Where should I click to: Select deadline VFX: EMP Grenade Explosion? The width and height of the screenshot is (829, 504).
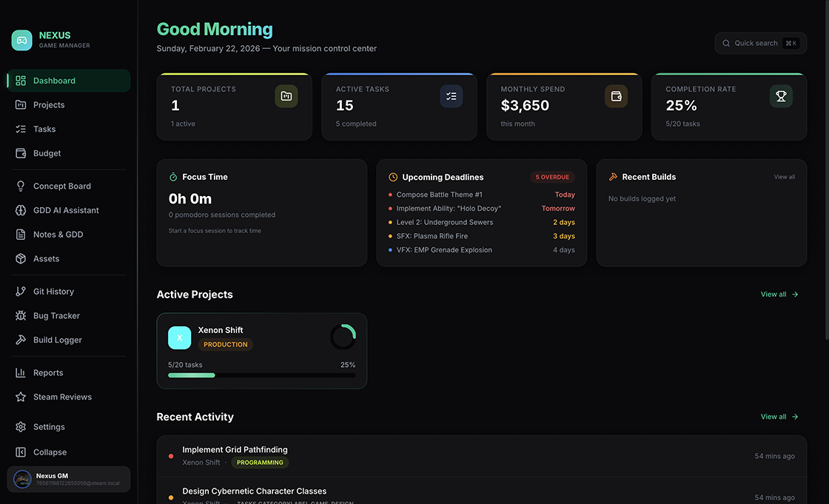coord(482,249)
